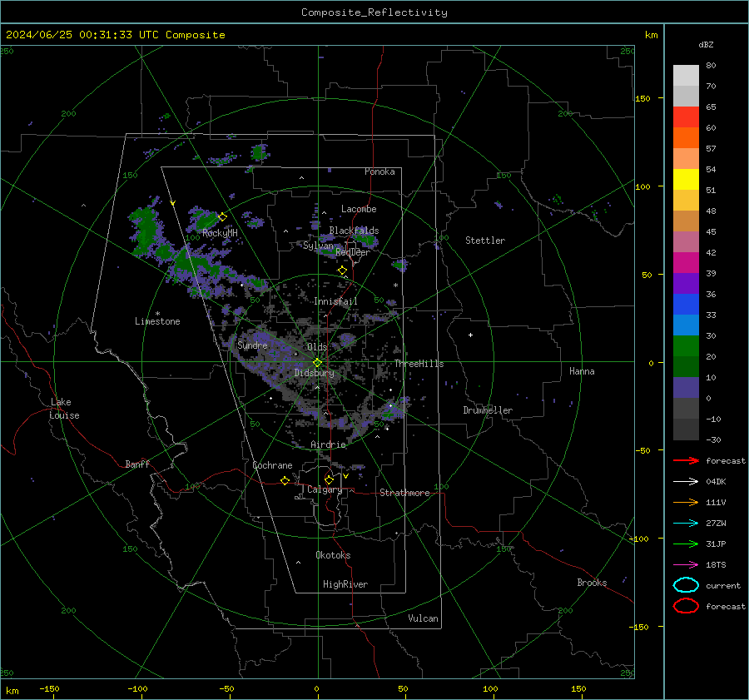Click the cyan current ellipse in legend
Viewport: 749px width, 700px height.
(686, 585)
